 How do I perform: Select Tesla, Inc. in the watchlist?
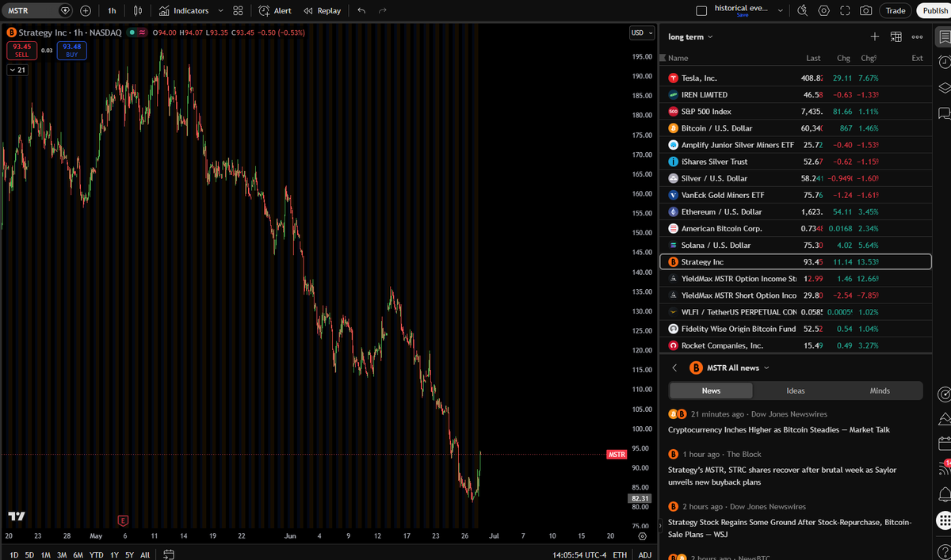795,78
